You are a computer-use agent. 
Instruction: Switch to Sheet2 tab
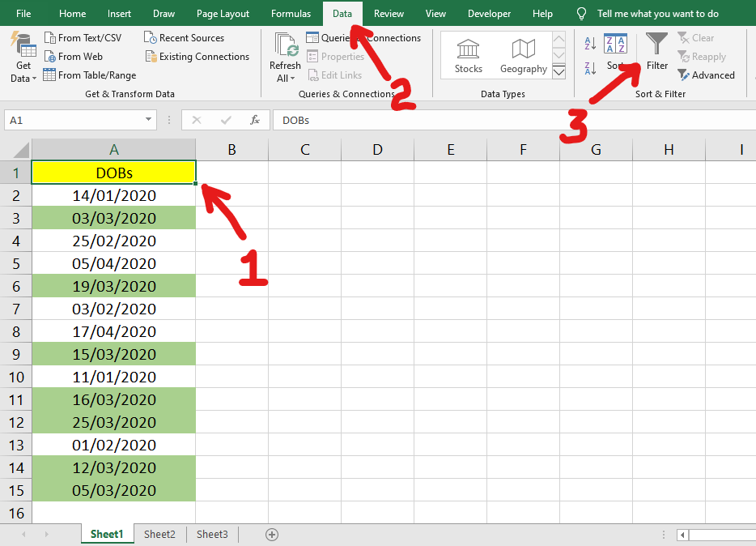point(159,534)
